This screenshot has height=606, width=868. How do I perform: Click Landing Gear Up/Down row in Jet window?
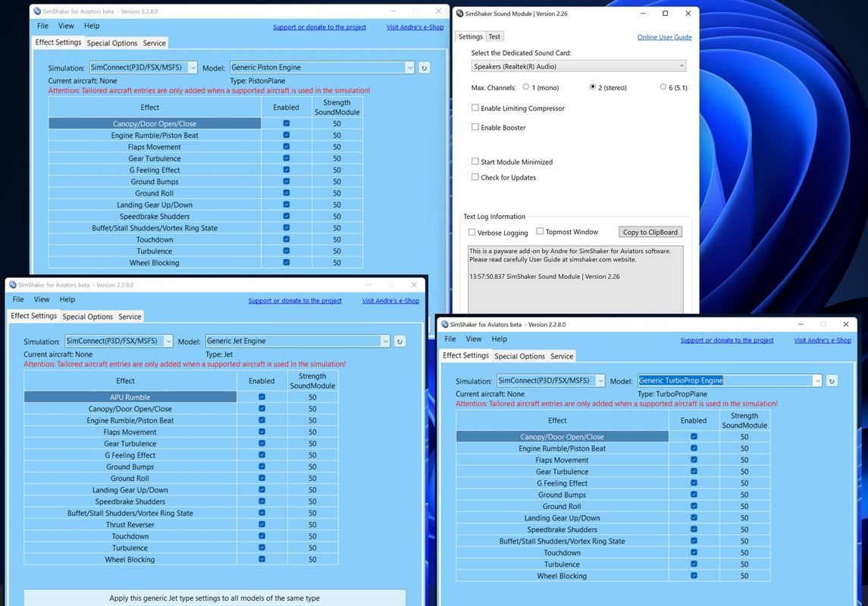[x=130, y=490]
